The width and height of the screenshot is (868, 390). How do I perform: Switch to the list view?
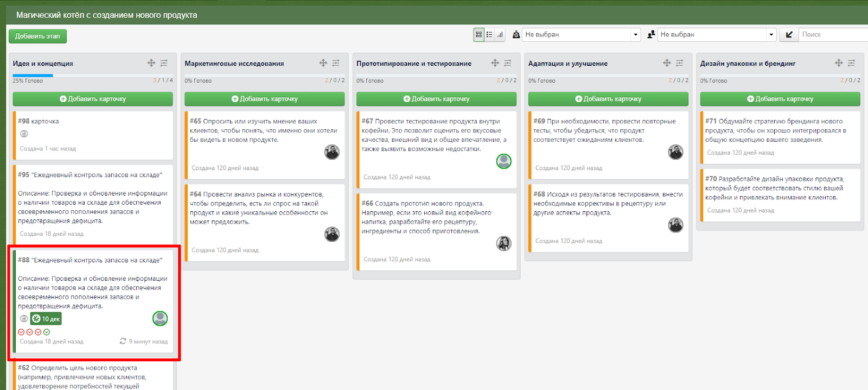tap(489, 34)
